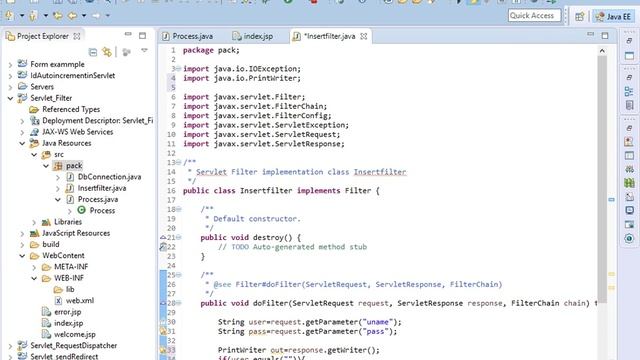Show the Task List view from right trim
Image resolution: width=640 pixels, height=360 pixels.
tap(629, 105)
